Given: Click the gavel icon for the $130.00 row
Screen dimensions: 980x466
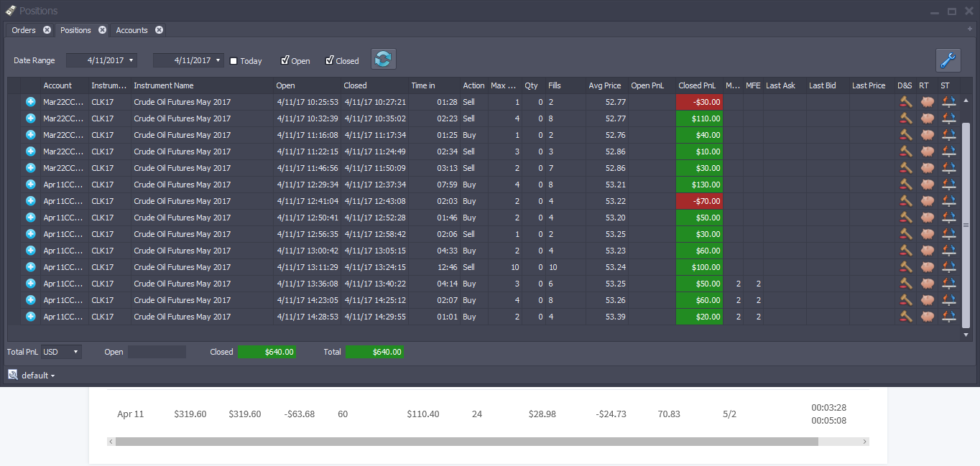Looking at the screenshot, I should click(x=906, y=185).
